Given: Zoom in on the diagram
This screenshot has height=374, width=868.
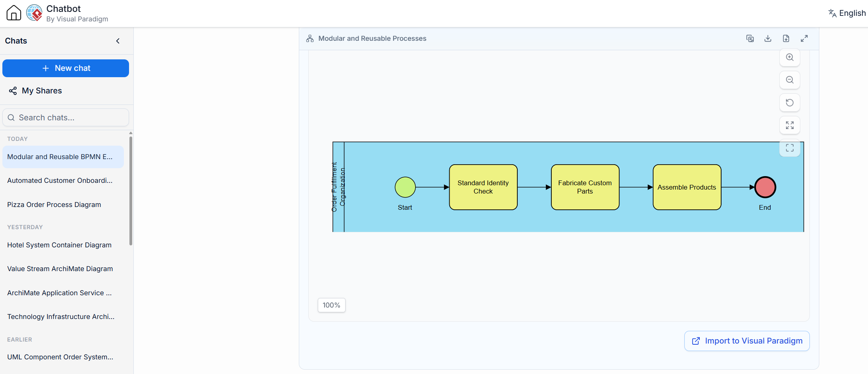Looking at the screenshot, I should click(790, 57).
